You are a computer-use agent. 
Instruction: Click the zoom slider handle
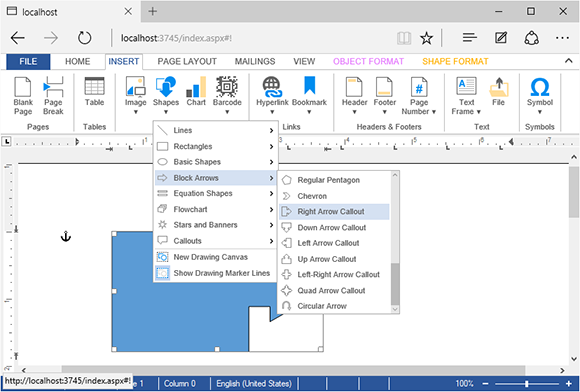526,383
